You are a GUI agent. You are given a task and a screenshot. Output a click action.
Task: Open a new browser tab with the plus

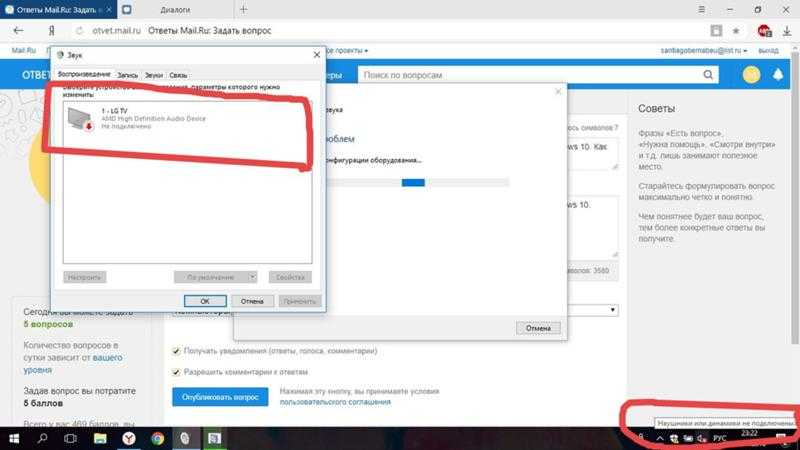pyautogui.click(x=243, y=9)
